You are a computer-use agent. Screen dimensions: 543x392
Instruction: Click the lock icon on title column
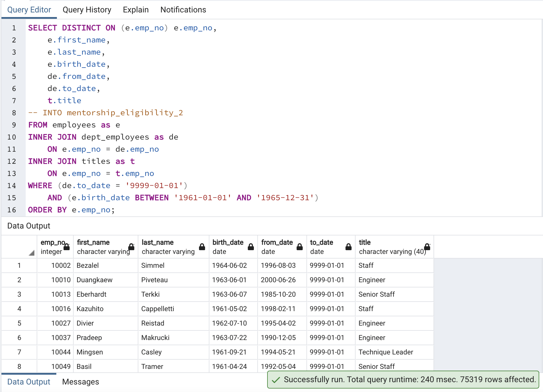click(x=427, y=247)
